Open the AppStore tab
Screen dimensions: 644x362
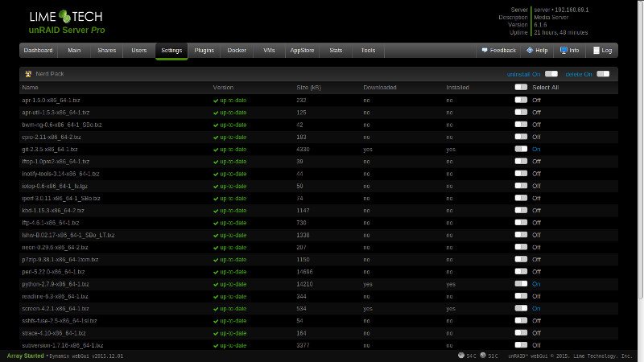point(302,51)
